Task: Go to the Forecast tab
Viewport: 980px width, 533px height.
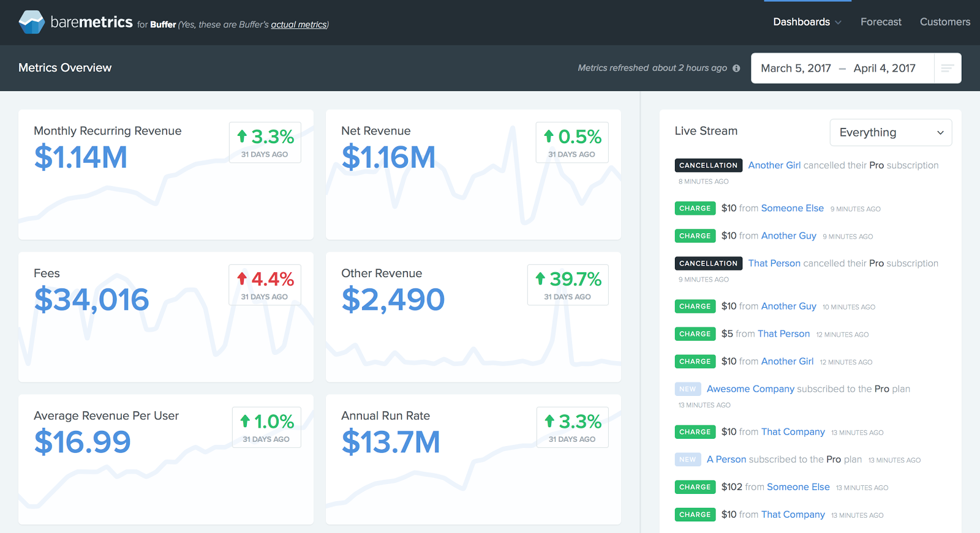Action: 881,22
